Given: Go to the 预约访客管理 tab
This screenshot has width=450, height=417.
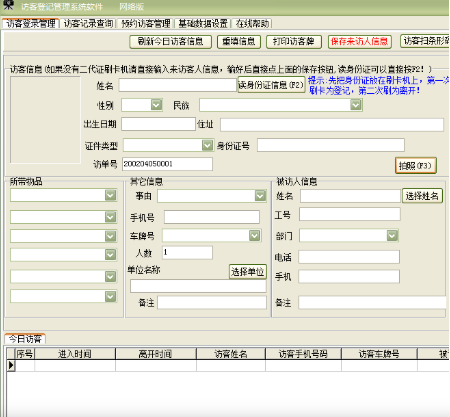Looking at the screenshot, I should click(x=146, y=24).
